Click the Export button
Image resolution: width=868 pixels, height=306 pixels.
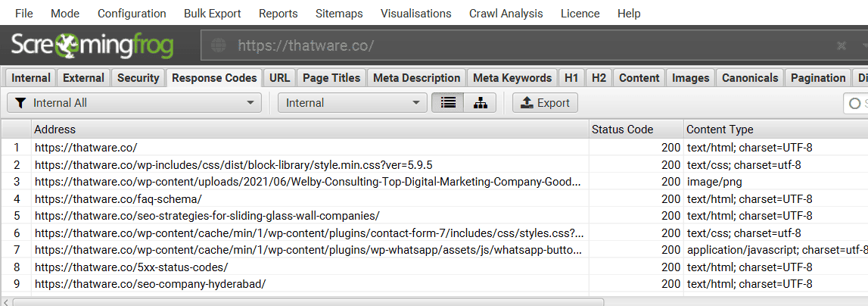(x=546, y=103)
